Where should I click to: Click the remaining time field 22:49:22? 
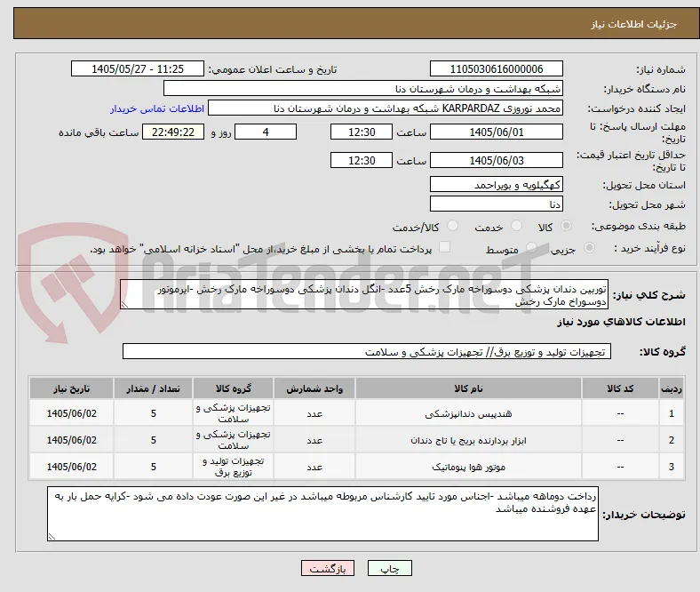(173, 132)
